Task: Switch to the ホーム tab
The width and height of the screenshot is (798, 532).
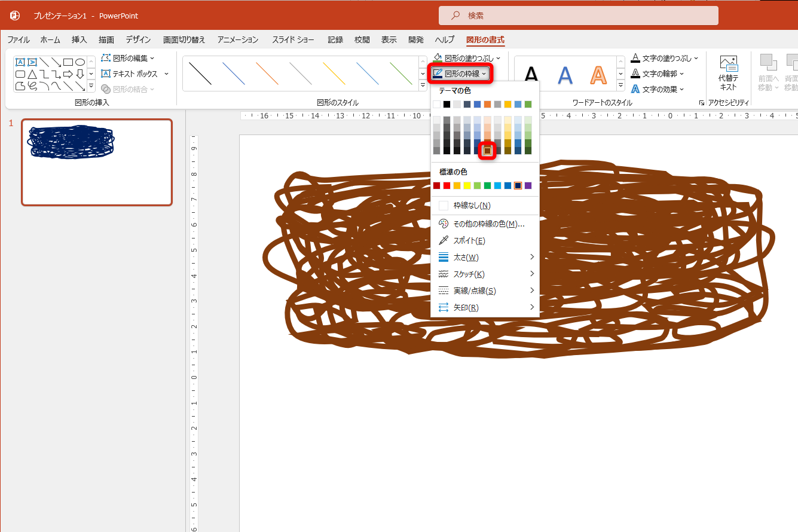Action: point(50,40)
